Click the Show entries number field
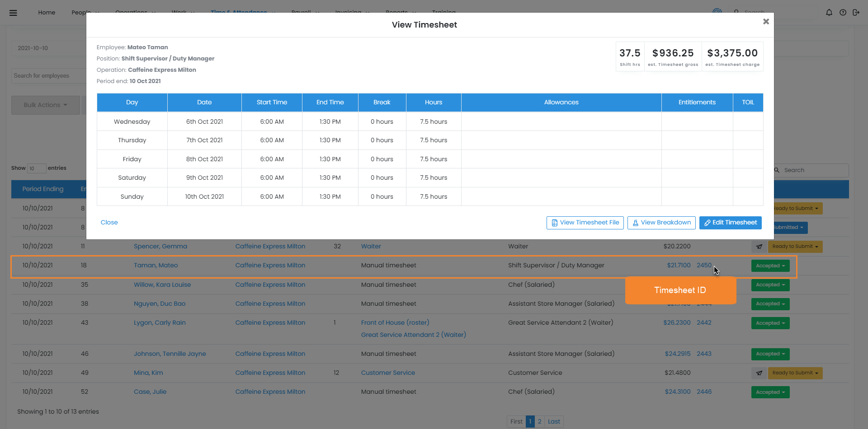This screenshot has width=868, height=429. [x=37, y=168]
